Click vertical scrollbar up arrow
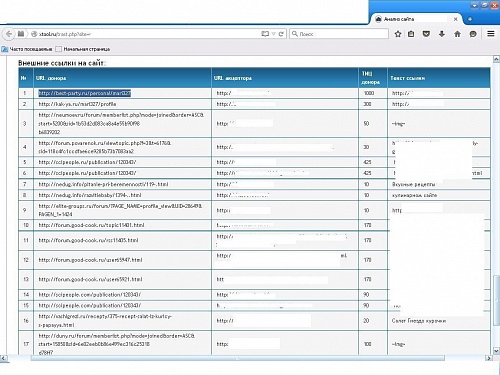Image resolution: width=500 pixels, height=375 pixels. click(x=496, y=59)
